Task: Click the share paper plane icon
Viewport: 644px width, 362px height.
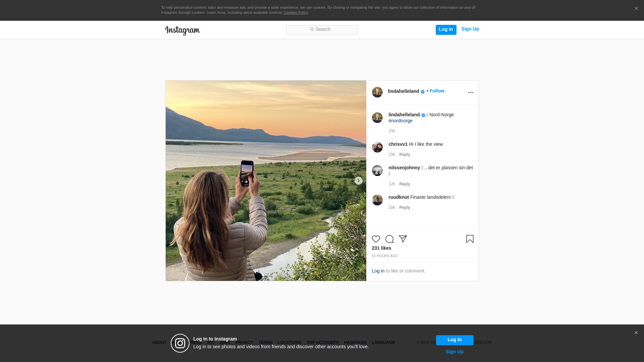Action: point(402,239)
